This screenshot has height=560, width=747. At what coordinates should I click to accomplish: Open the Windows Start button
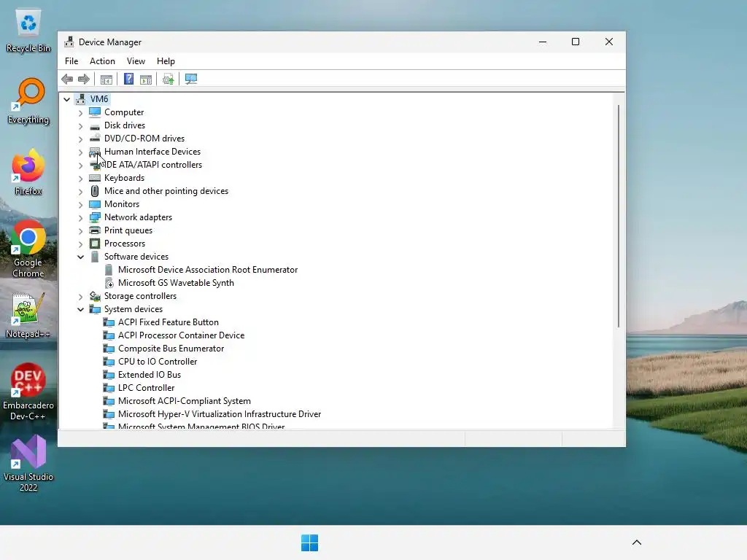[309, 542]
